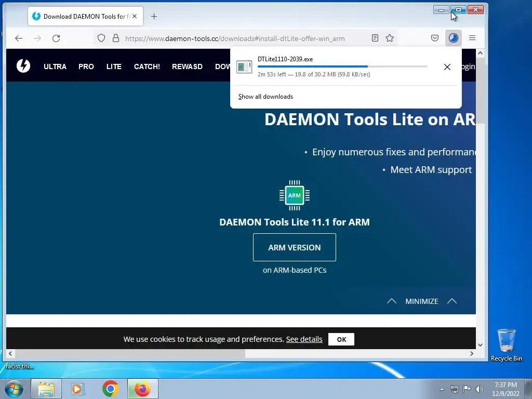Reload the page with refresh icon
Image resolution: width=532 pixels, height=399 pixels.
tap(56, 38)
